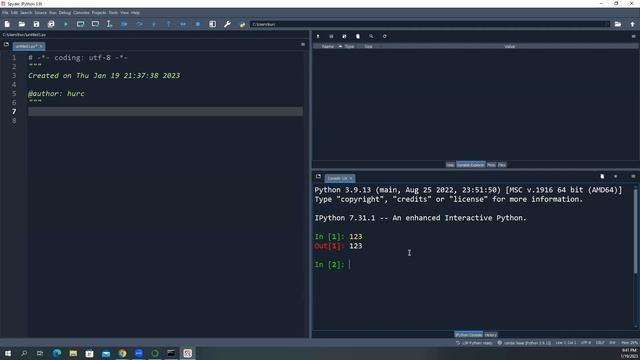Screen dimensions: 640x360
Task: Open the Search menu
Action: pos(26,13)
